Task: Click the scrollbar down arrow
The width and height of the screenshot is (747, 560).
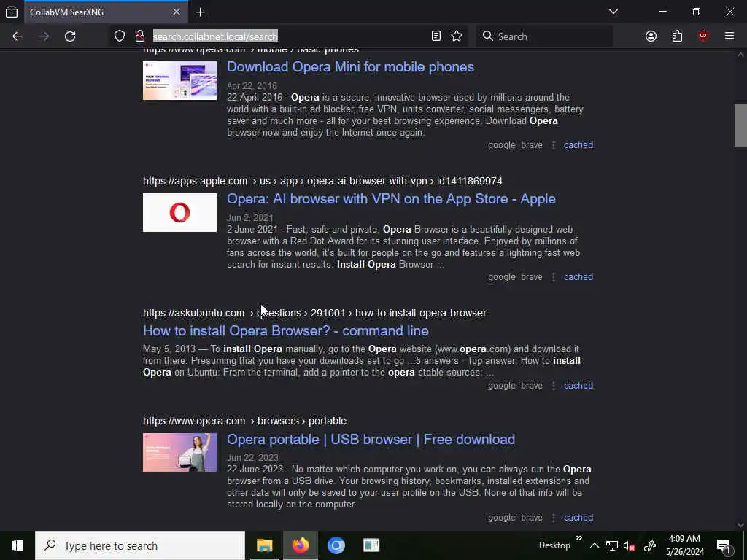Action: (740, 524)
